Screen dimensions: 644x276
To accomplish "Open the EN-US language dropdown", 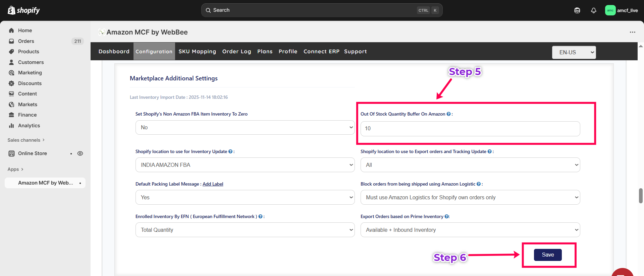I will click(574, 52).
